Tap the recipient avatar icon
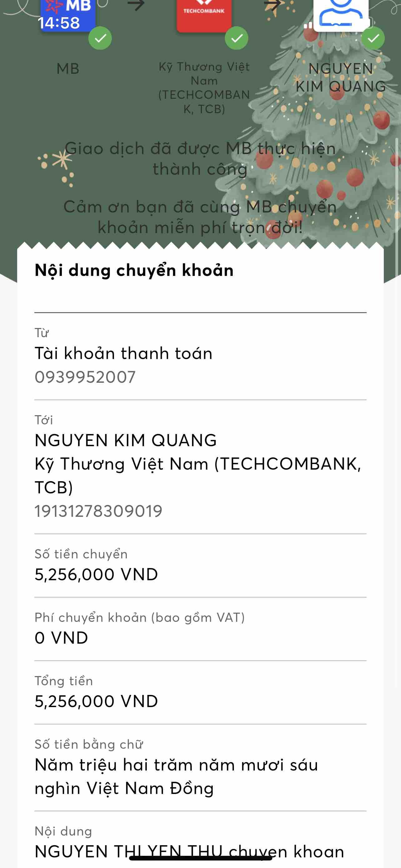The width and height of the screenshot is (401, 868). click(341, 14)
